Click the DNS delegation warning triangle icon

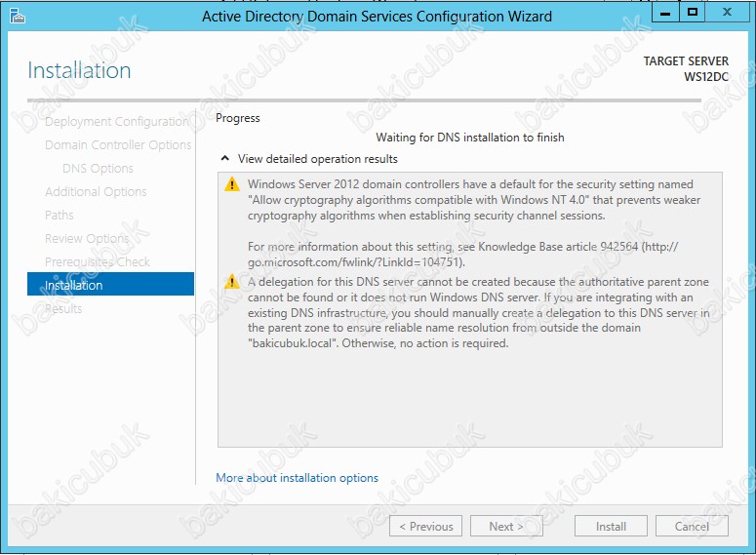232,281
